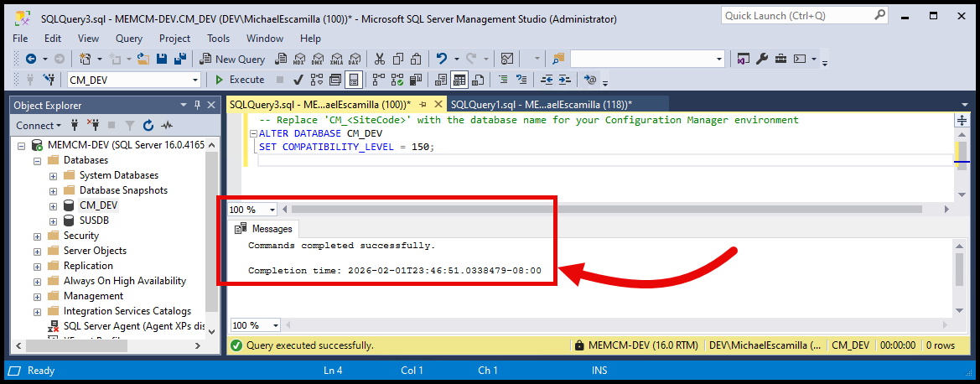This screenshot has width=980, height=384.
Task: Click the Parse query checkmark icon
Action: tap(298, 80)
